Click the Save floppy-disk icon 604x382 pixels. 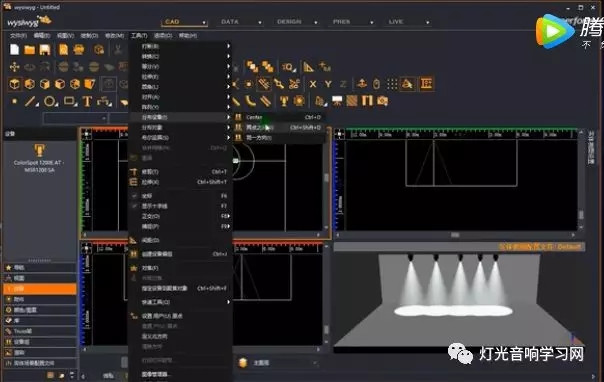(x=45, y=50)
